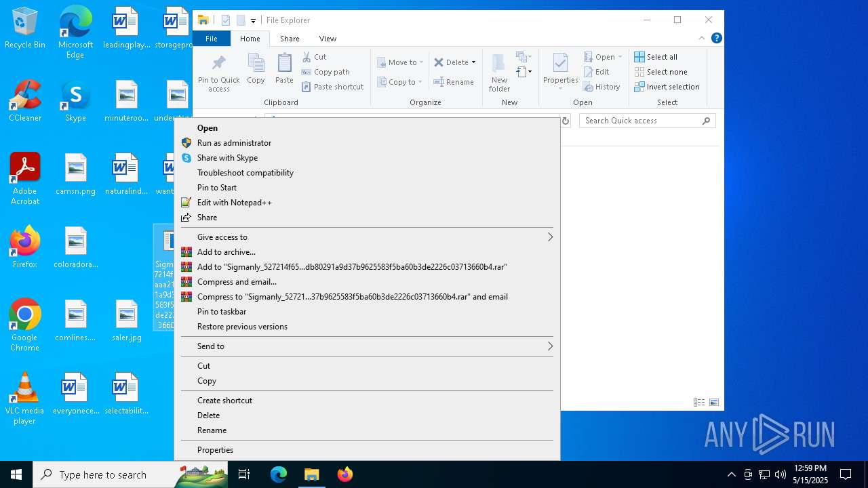The width and height of the screenshot is (868, 488).
Task: Select the comlines image file
Action: click(x=75, y=321)
